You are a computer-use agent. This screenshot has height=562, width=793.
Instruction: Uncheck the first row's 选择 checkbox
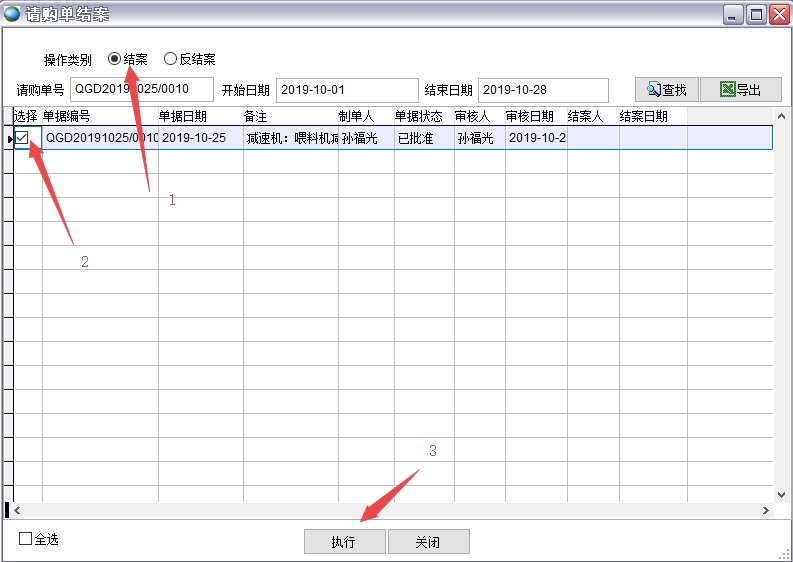tap(22, 138)
